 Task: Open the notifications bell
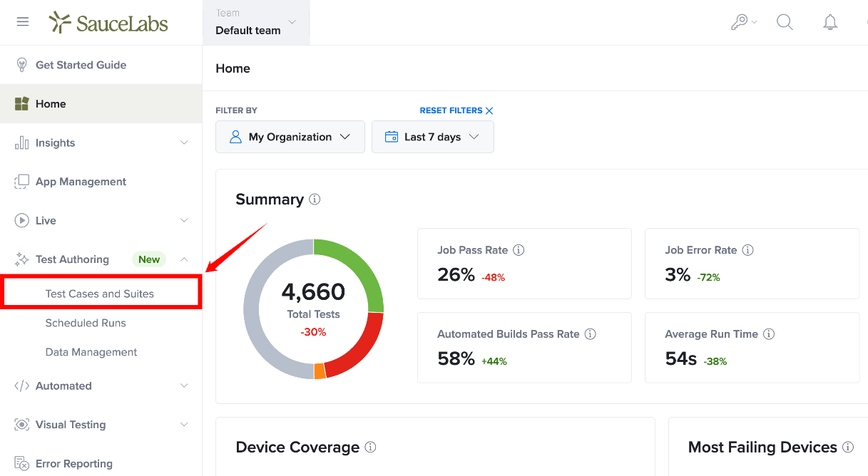pos(830,23)
